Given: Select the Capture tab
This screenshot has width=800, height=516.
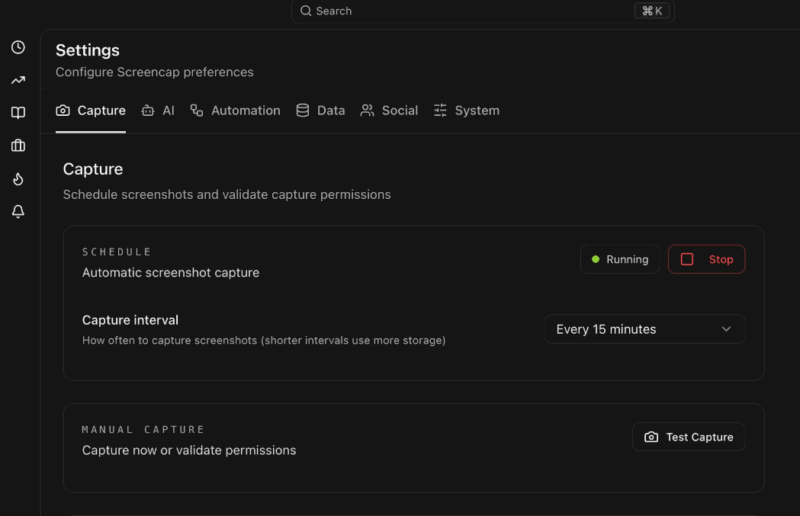Looking at the screenshot, I should tap(91, 111).
